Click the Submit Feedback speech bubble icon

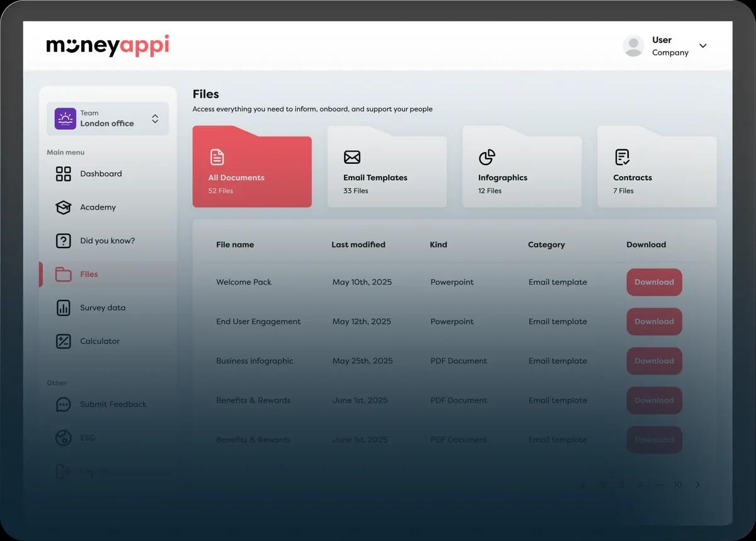[64, 404]
